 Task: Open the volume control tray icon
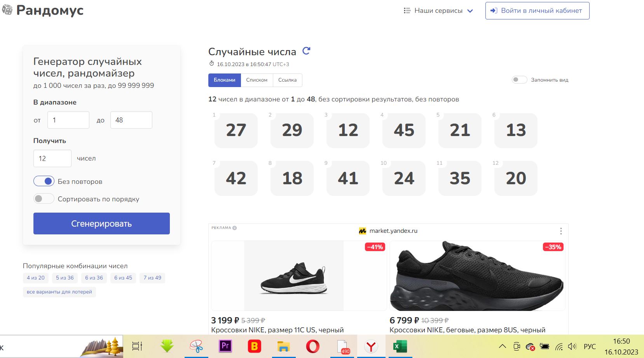pyautogui.click(x=572, y=346)
